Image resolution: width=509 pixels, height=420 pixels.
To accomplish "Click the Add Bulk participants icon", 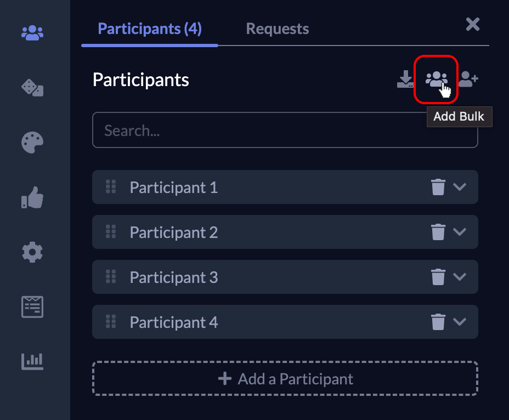I will [x=436, y=79].
